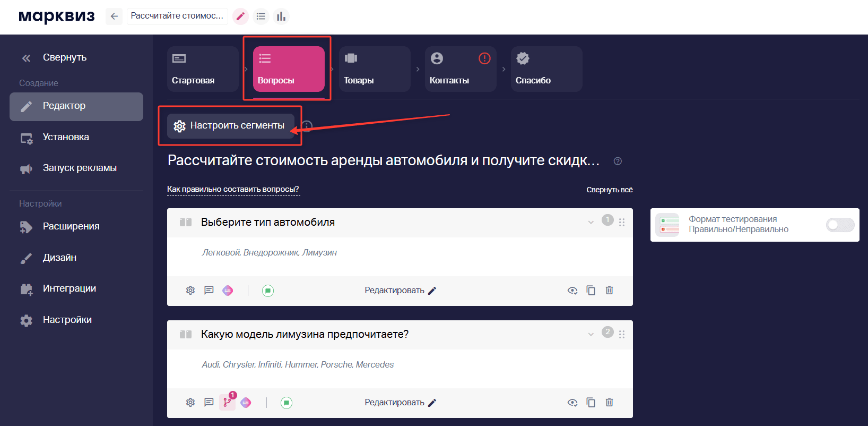Screen dimensions: 868x426
Task: Open the list view icon in header
Action: 261,16
